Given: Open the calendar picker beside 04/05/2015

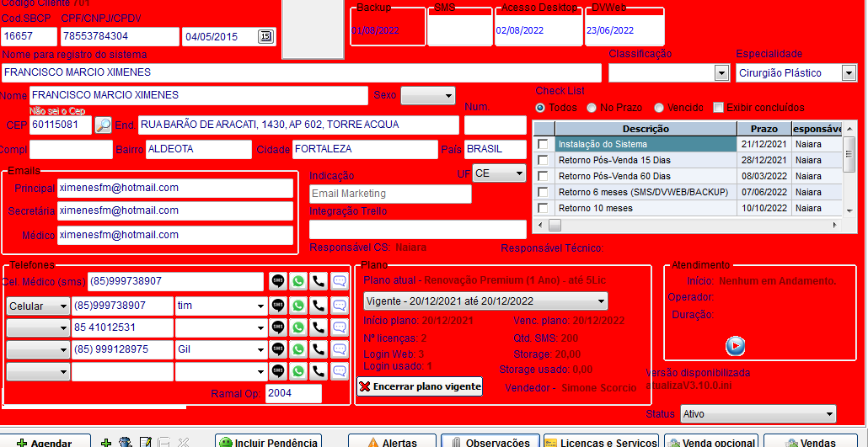Looking at the screenshot, I should [265, 36].
